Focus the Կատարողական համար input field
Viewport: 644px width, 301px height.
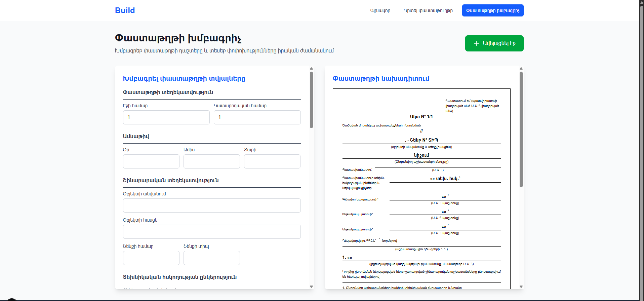click(x=257, y=117)
